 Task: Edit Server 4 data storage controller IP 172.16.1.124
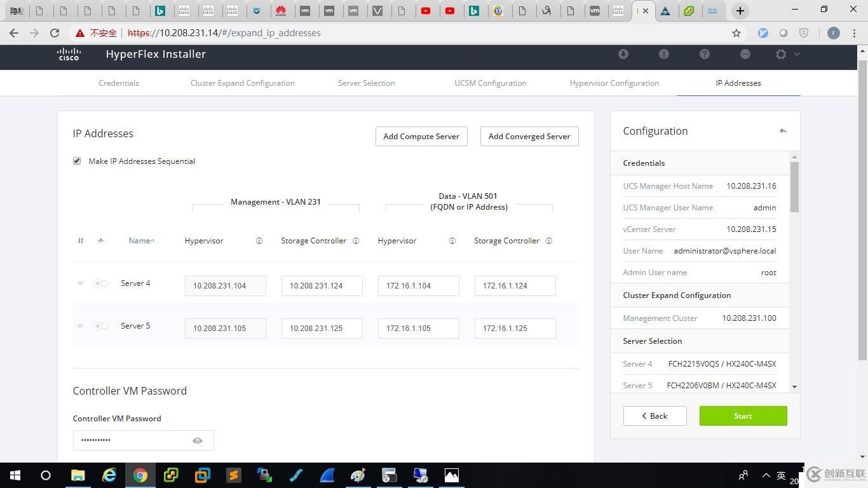click(515, 286)
